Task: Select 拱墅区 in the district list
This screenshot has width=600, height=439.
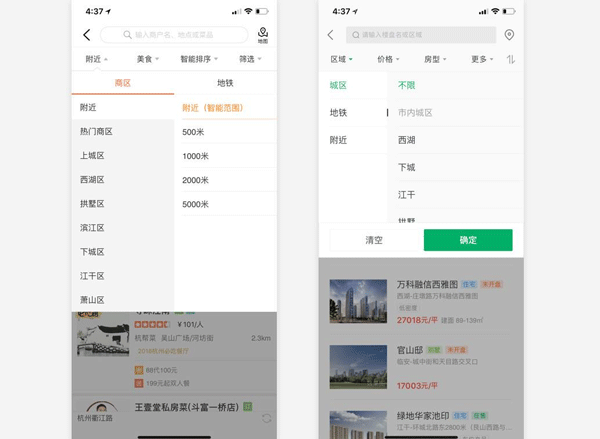Action: [x=123, y=204]
